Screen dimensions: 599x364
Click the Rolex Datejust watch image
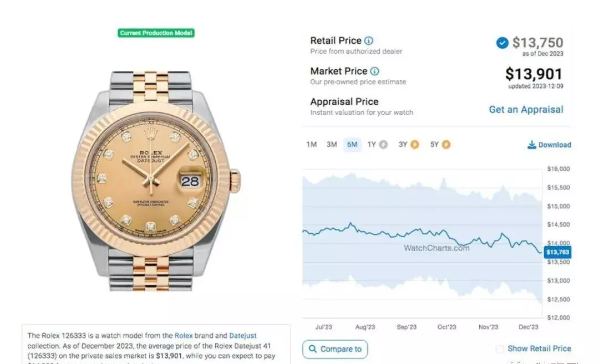pyautogui.click(x=156, y=181)
